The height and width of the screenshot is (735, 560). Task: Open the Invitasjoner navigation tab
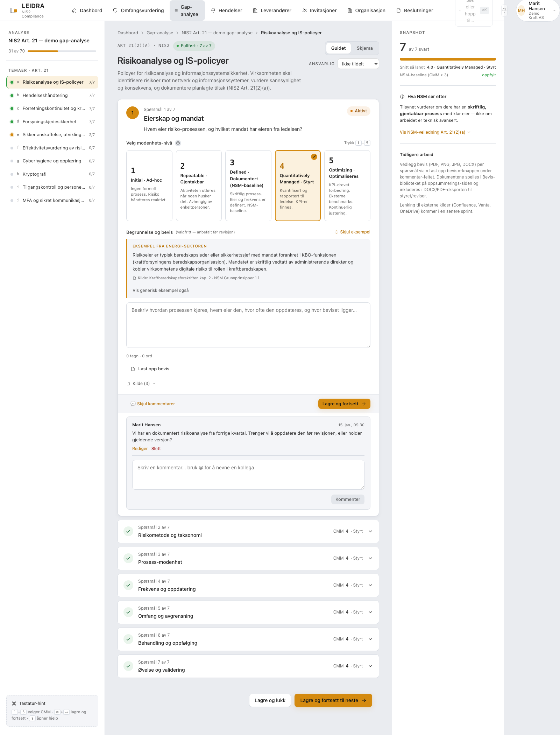319,10
